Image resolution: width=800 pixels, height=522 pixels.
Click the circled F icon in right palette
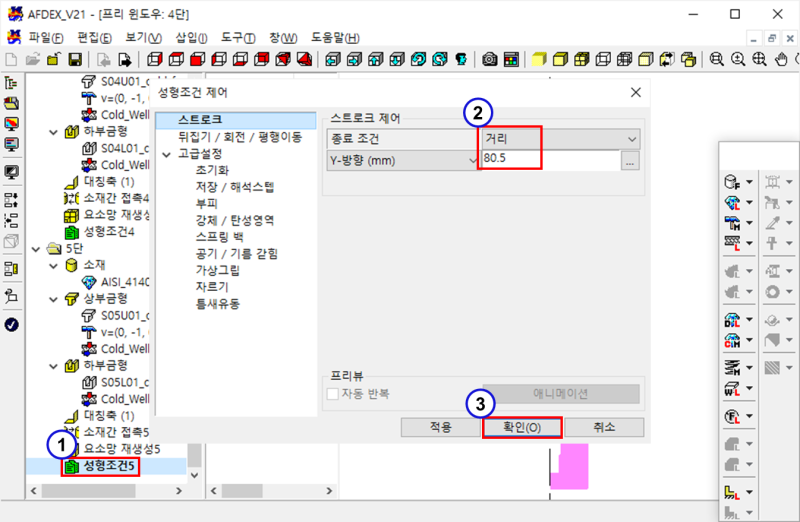coord(731,415)
